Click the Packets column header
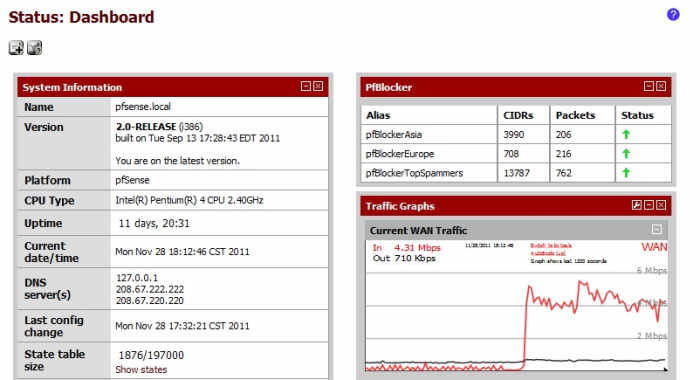 point(582,115)
